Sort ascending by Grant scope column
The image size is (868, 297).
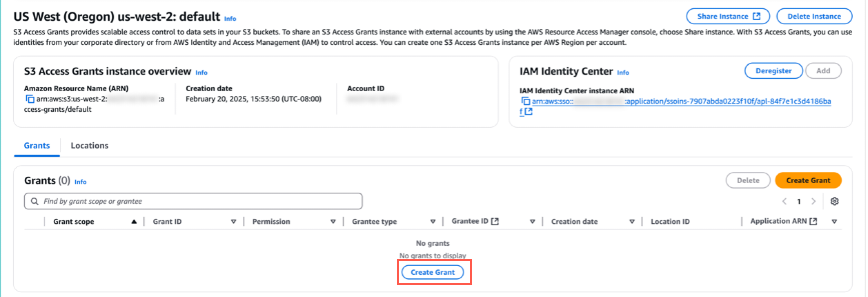coord(134,221)
